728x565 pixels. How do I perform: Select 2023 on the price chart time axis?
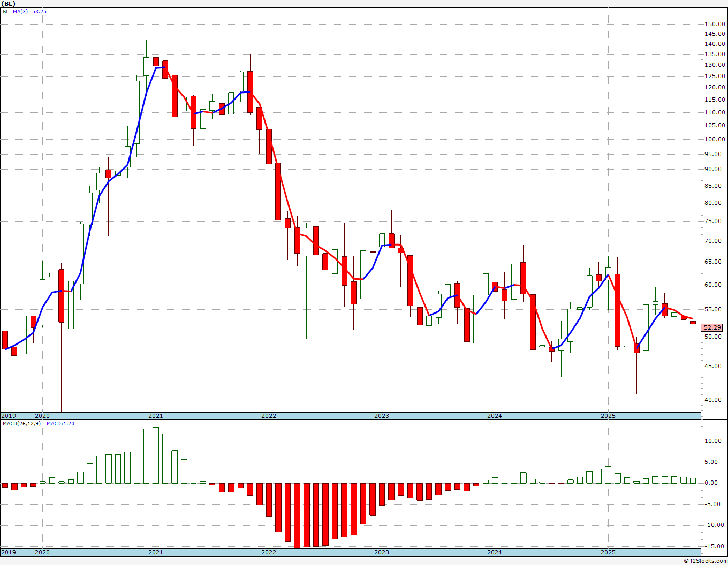(x=382, y=416)
